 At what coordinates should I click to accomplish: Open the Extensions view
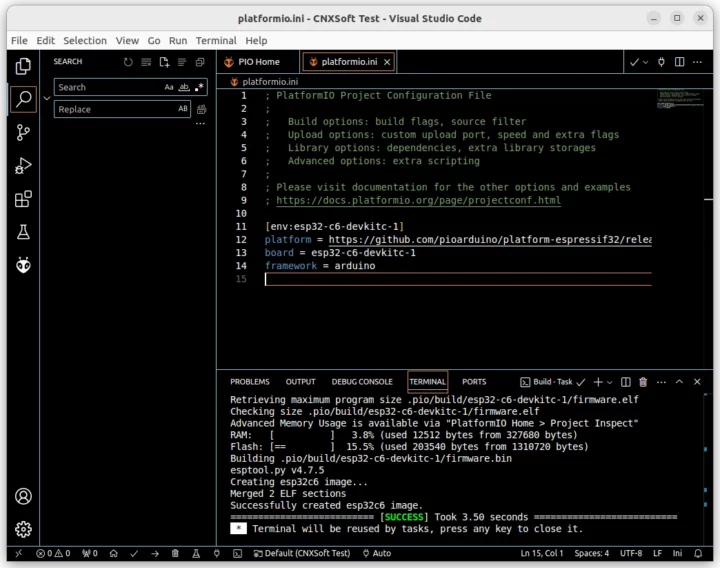point(23,199)
